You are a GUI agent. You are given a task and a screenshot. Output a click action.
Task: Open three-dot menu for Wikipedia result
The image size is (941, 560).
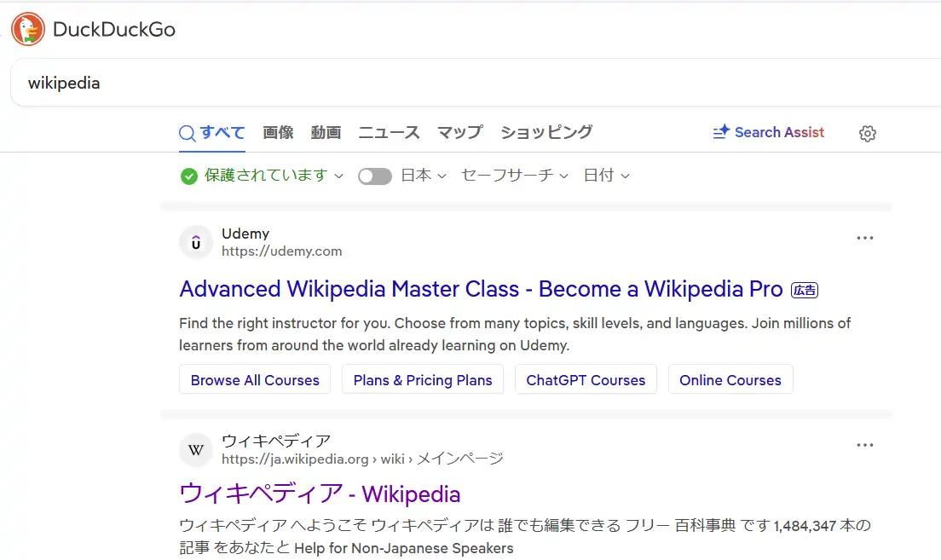click(865, 445)
